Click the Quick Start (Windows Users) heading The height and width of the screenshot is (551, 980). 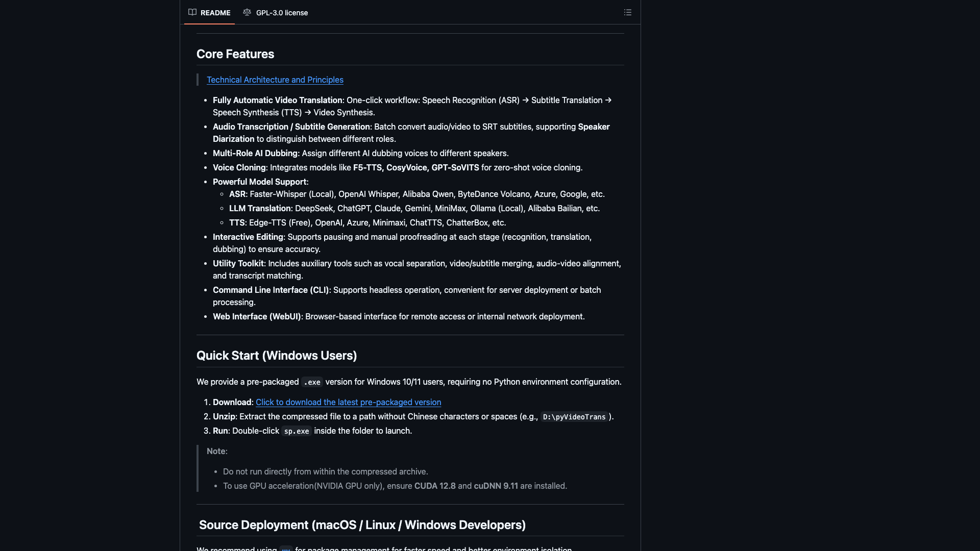(x=277, y=356)
